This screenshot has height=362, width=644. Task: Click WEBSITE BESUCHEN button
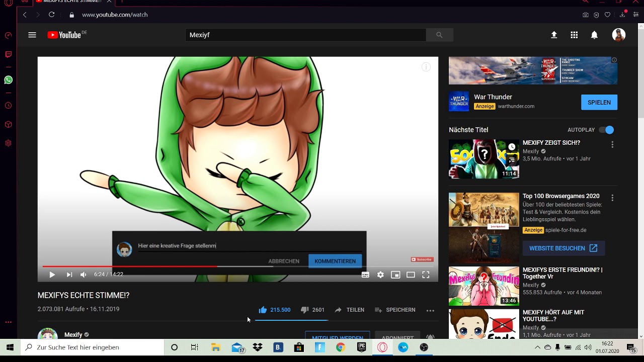563,248
